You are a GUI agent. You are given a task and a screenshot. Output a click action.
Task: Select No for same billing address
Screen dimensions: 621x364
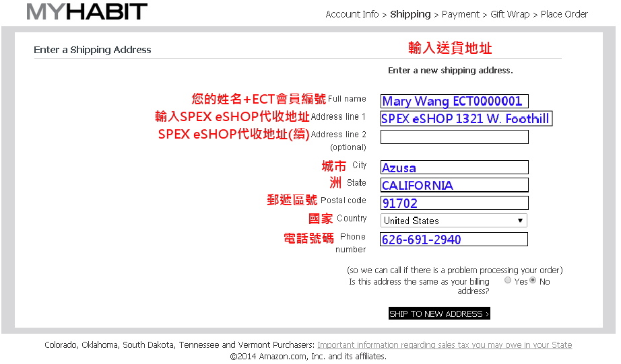(x=533, y=280)
